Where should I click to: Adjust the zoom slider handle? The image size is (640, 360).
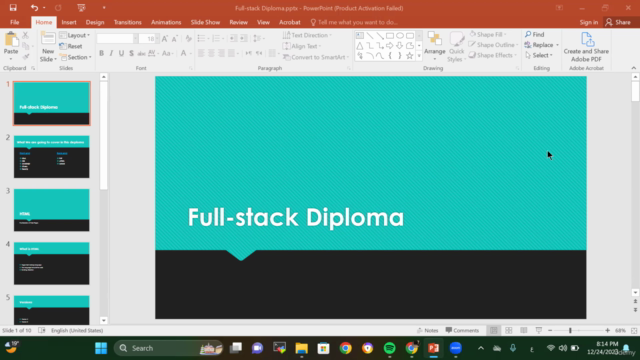click(x=570, y=330)
